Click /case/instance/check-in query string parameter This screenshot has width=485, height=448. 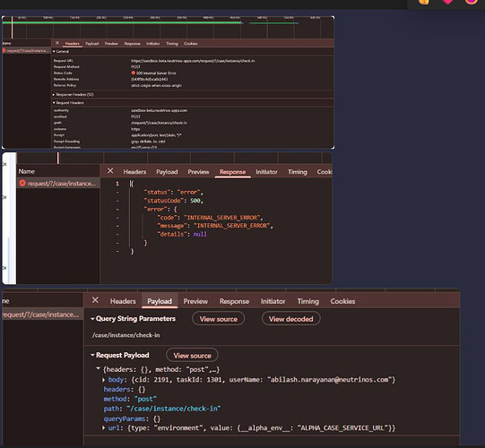coord(126,335)
